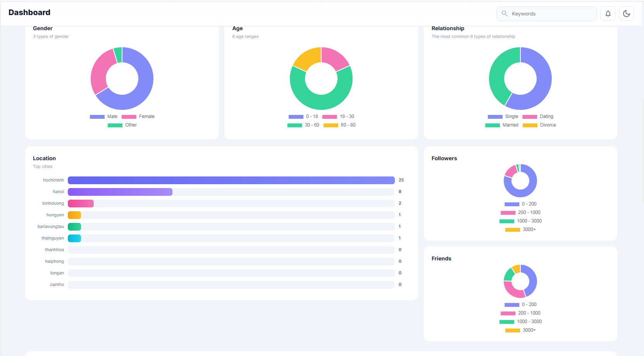Click the search magnifier icon
This screenshot has height=356, width=644.
(504, 14)
